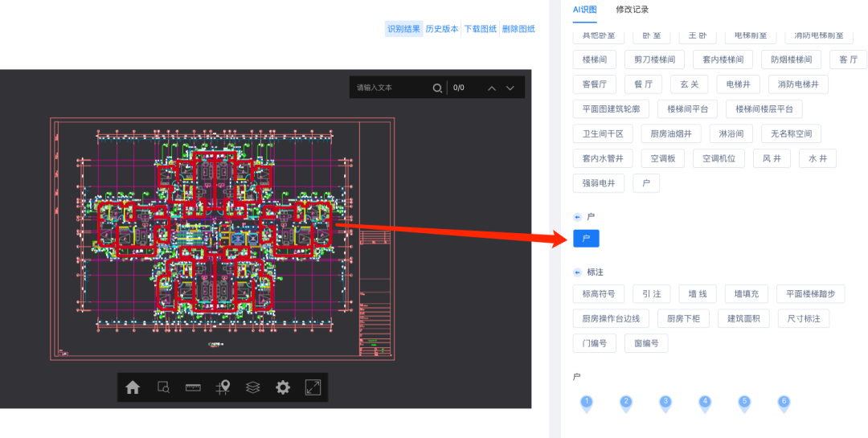The image size is (868, 438).
Task: Go to next search match arrow
Action: (510, 88)
